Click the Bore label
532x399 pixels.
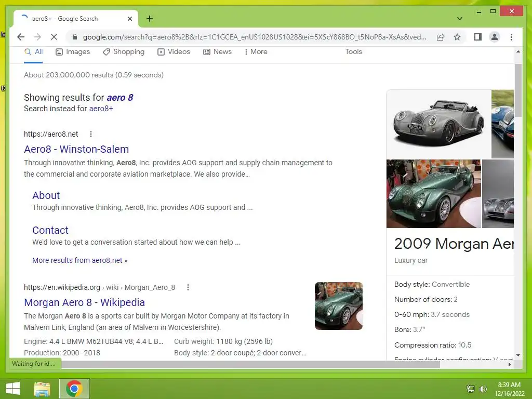pyautogui.click(x=403, y=329)
